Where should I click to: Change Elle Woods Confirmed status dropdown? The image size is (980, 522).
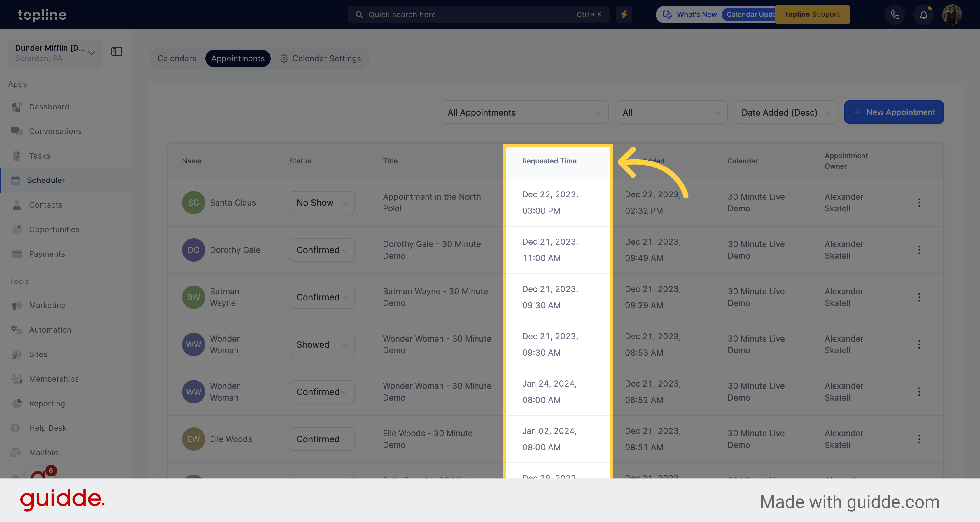(322, 439)
